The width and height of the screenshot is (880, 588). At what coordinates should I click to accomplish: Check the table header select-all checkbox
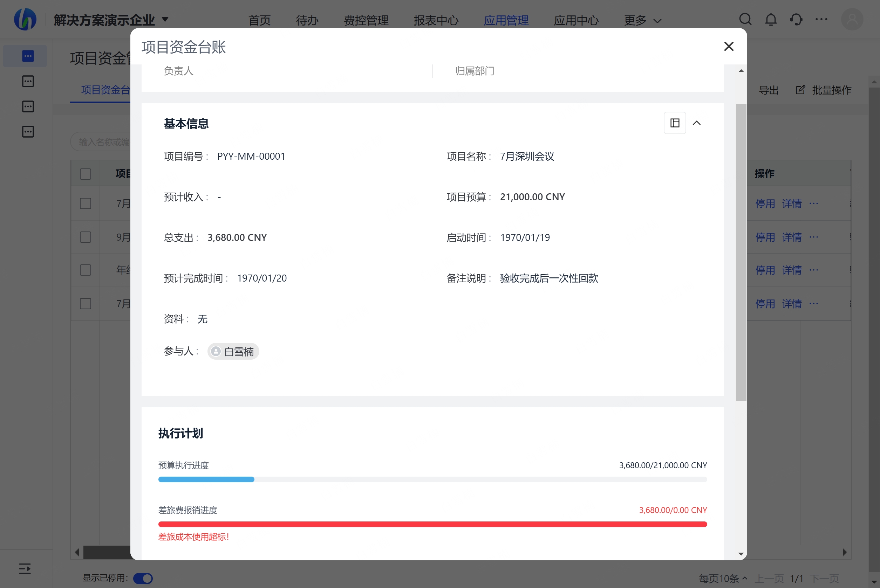(86, 174)
